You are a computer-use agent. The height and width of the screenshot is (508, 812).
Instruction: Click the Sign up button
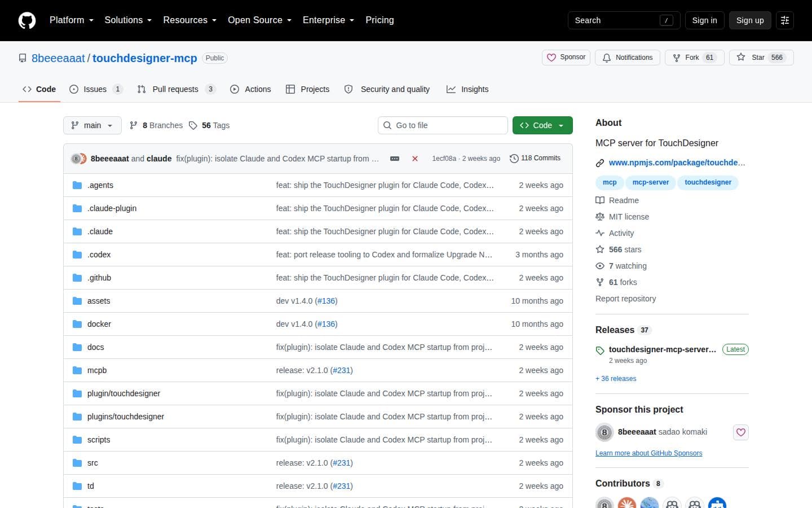pos(750,20)
